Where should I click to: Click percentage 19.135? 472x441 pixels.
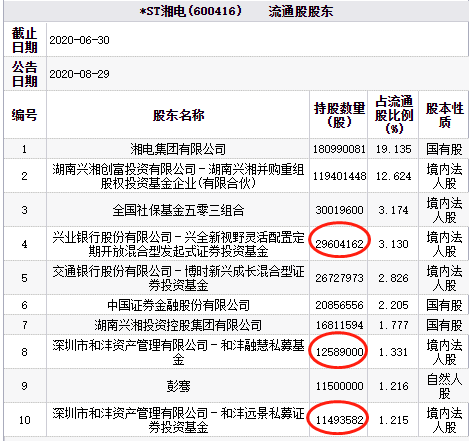pos(394,149)
